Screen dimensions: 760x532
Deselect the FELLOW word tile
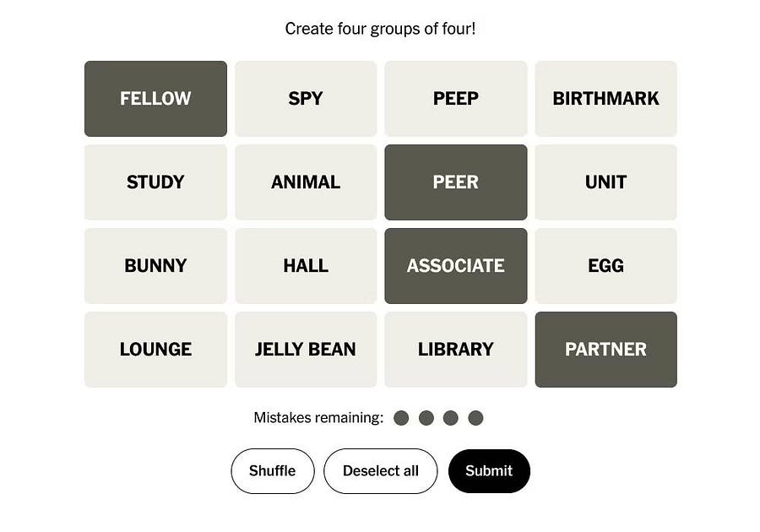coord(155,99)
